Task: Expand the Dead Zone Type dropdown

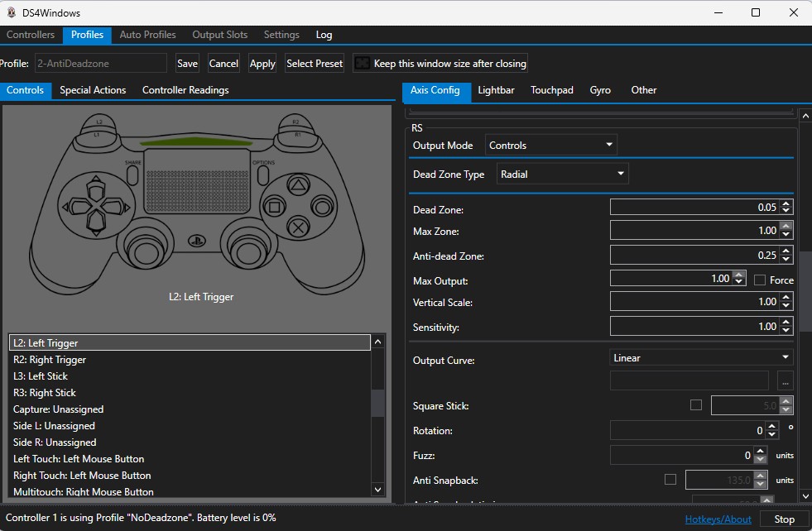Action: coord(562,175)
